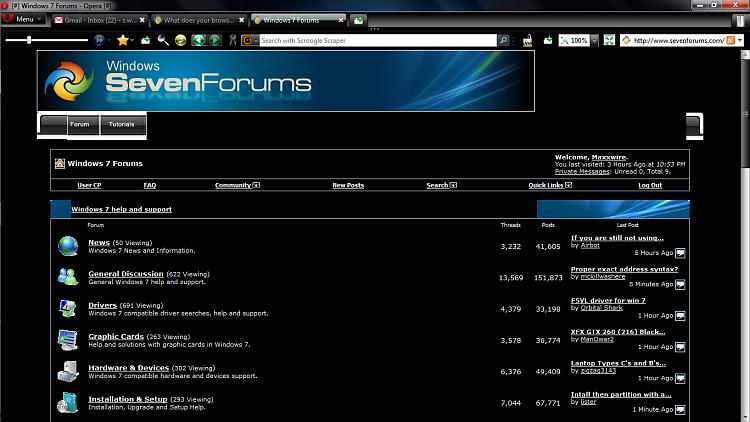
Task: Open the FAQ link
Action: [150, 185]
